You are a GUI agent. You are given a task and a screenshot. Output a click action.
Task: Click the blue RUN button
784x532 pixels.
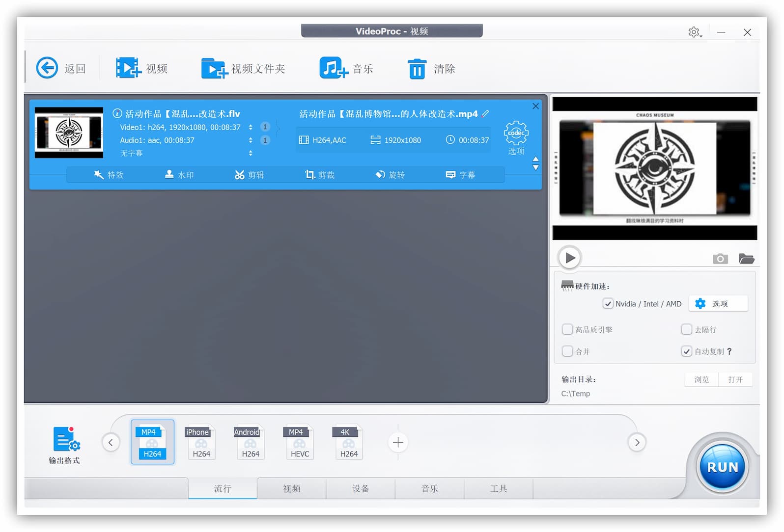pyautogui.click(x=723, y=467)
